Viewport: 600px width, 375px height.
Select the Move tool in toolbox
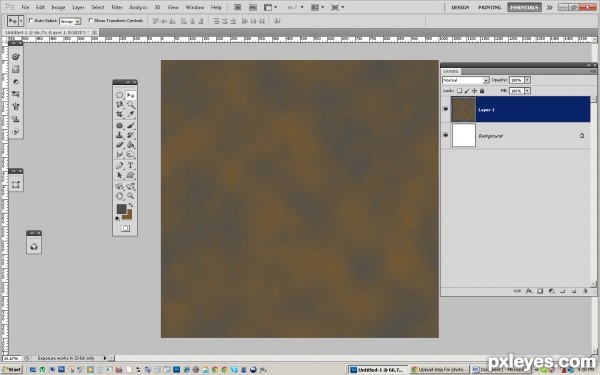pyautogui.click(x=130, y=95)
